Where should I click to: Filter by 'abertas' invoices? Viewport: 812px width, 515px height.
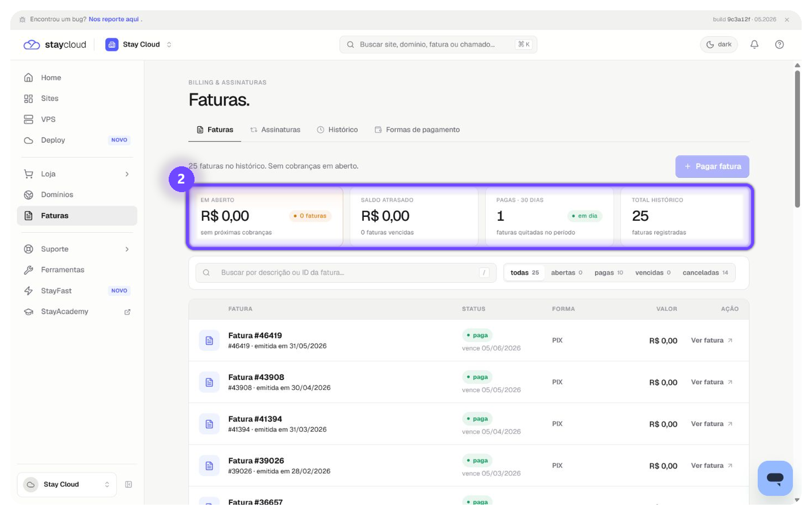coord(566,272)
